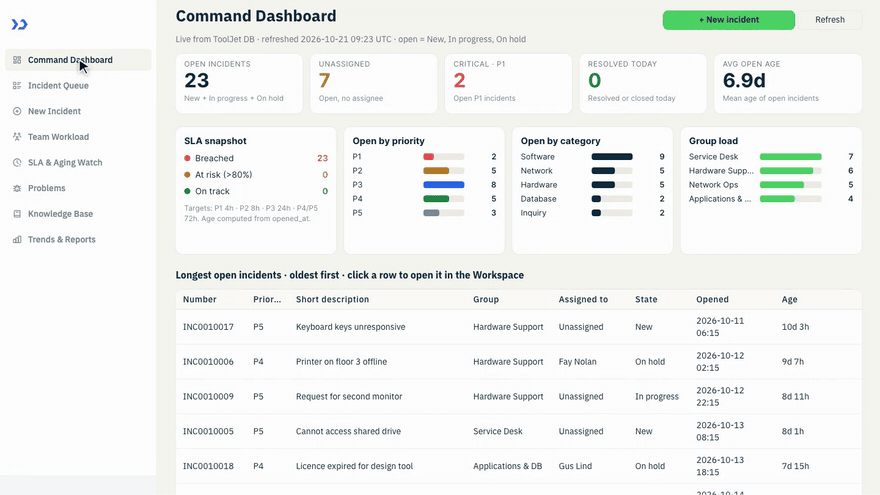Viewport: 880px width, 495px height.
Task: Click the Age column header
Action: pyautogui.click(x=789, y=299)
